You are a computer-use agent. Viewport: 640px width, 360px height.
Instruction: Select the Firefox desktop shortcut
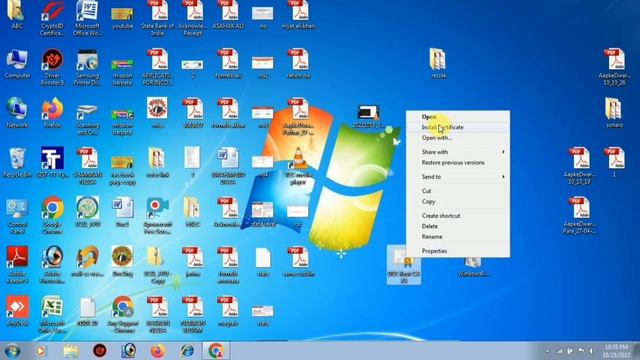(x=52, y=113)
